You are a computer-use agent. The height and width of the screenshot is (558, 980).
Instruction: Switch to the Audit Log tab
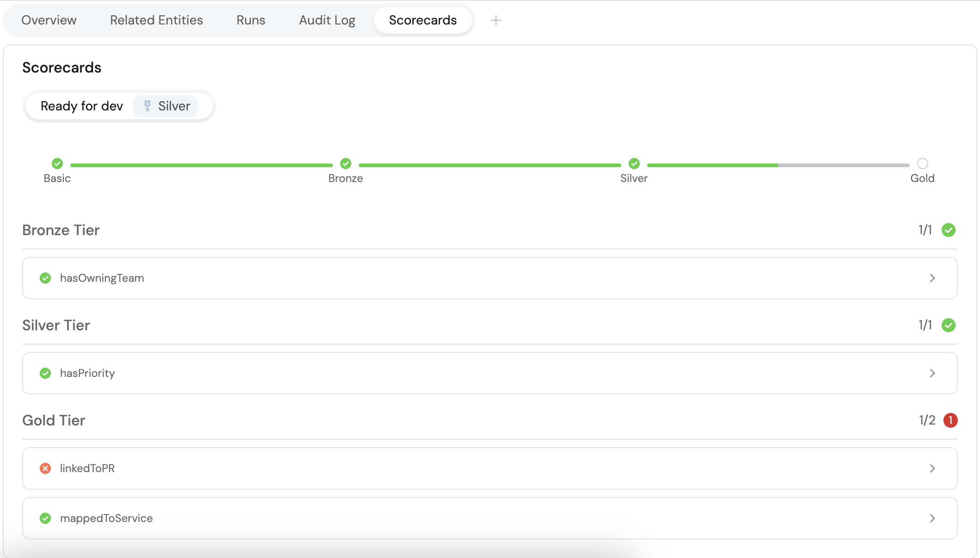click(x=327, y=20)
